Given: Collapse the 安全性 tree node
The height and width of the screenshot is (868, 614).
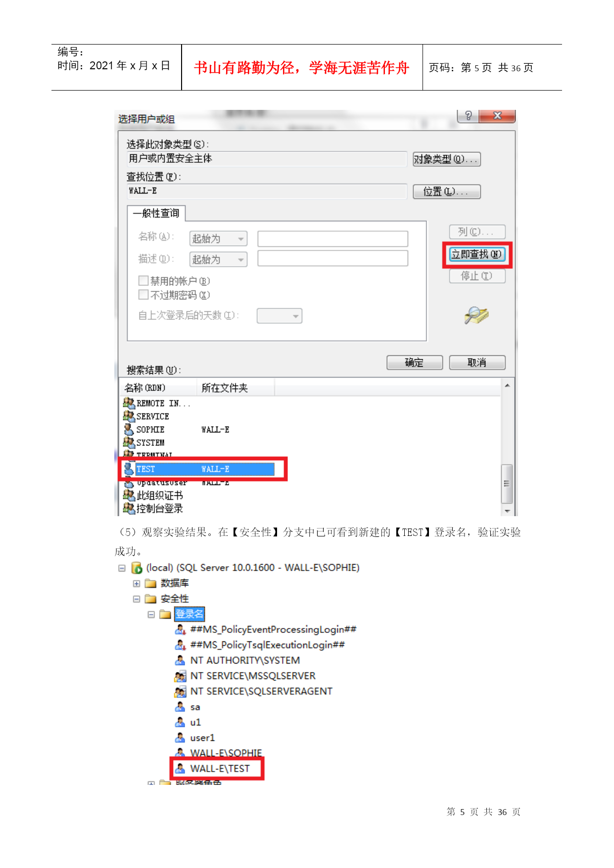Looking at the screenshot, I should [x=137, y=599].
